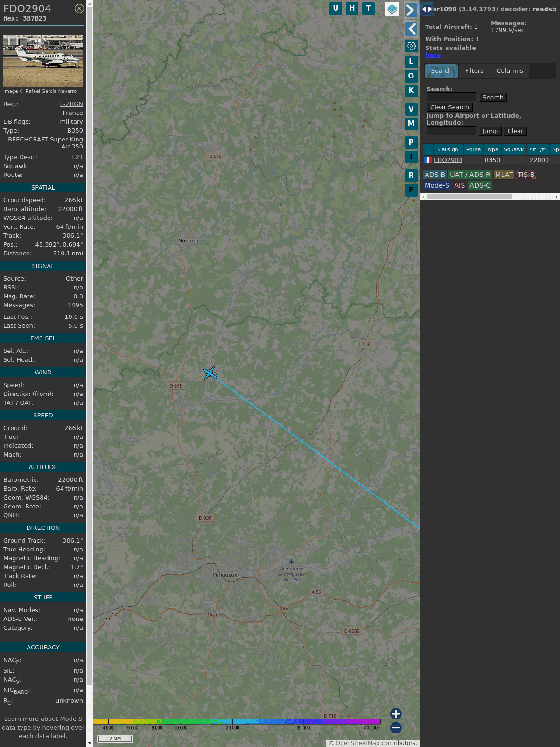Open the readsb decoder link
560x747 pixels.
coord(545,9)
